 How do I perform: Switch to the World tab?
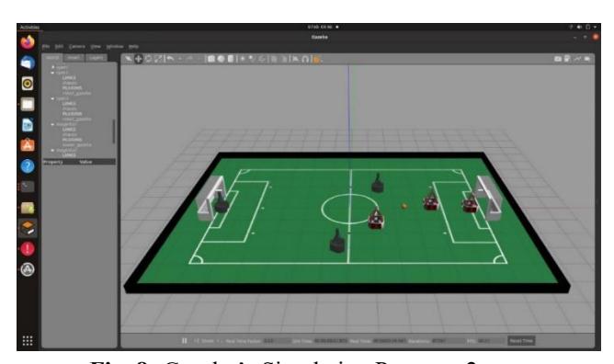coord(52,58)
